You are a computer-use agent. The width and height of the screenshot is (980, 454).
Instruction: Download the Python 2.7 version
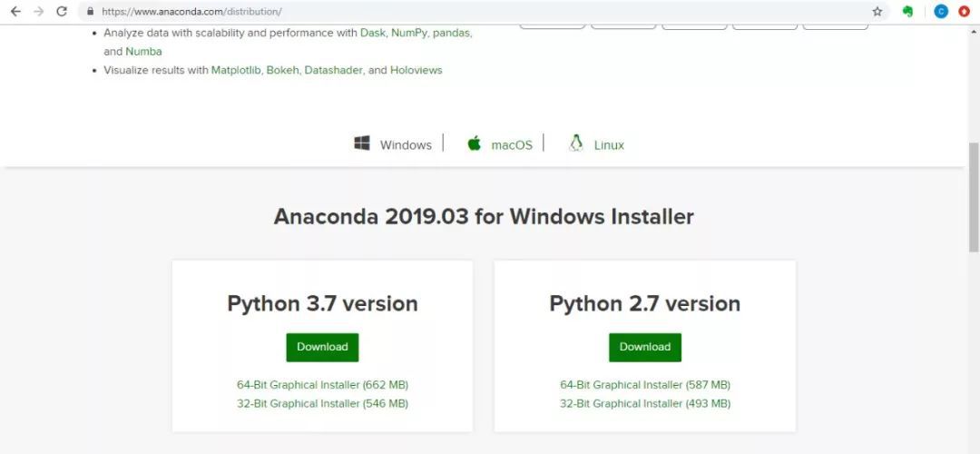coord(645,347)
